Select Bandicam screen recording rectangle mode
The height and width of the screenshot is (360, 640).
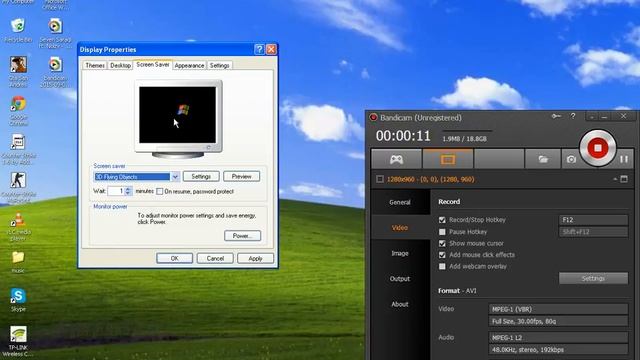448,159
